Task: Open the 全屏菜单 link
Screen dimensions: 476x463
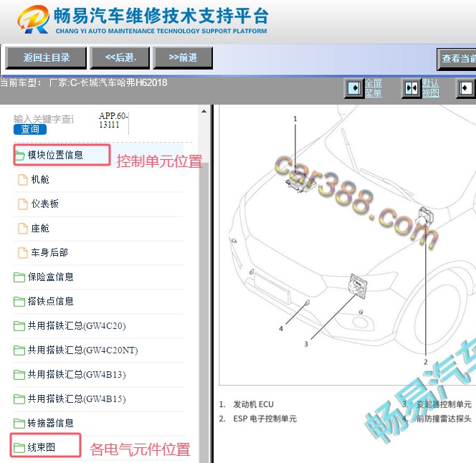Action: point(373,88)
